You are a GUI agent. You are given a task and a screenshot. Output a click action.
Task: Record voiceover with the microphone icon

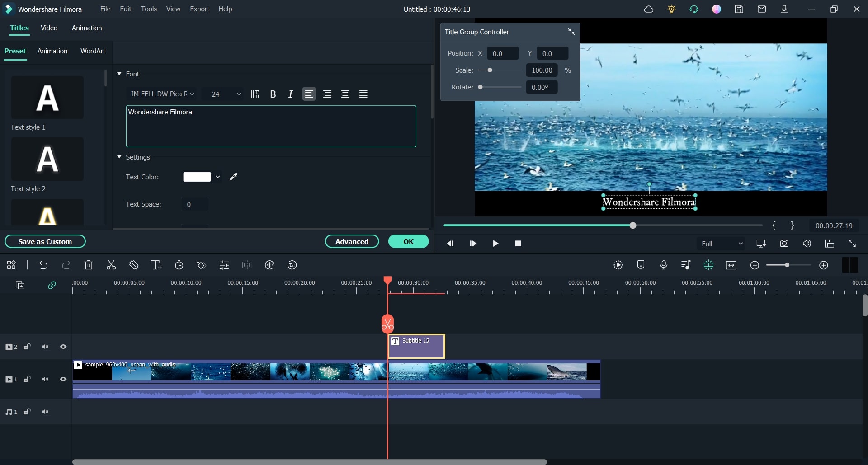[663, 265]
